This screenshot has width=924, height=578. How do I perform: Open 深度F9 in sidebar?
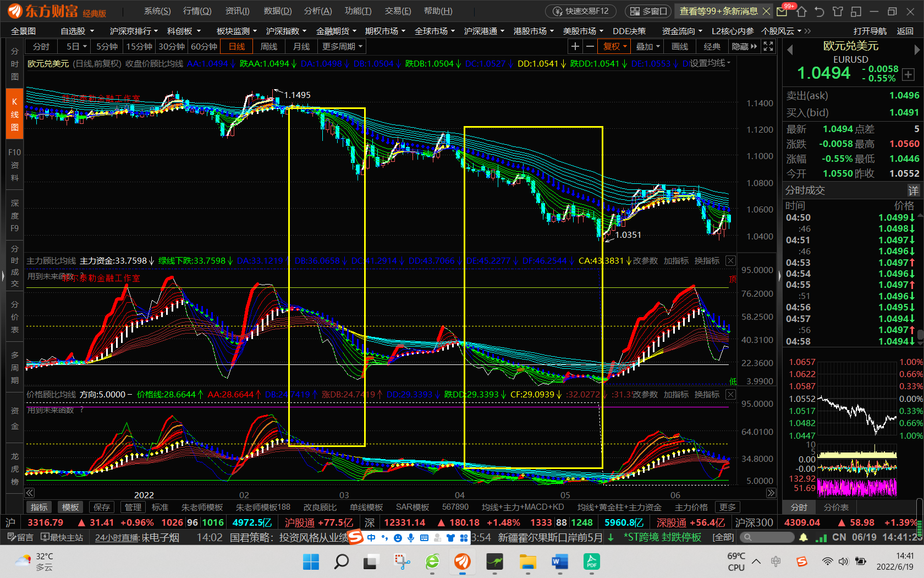15,215
